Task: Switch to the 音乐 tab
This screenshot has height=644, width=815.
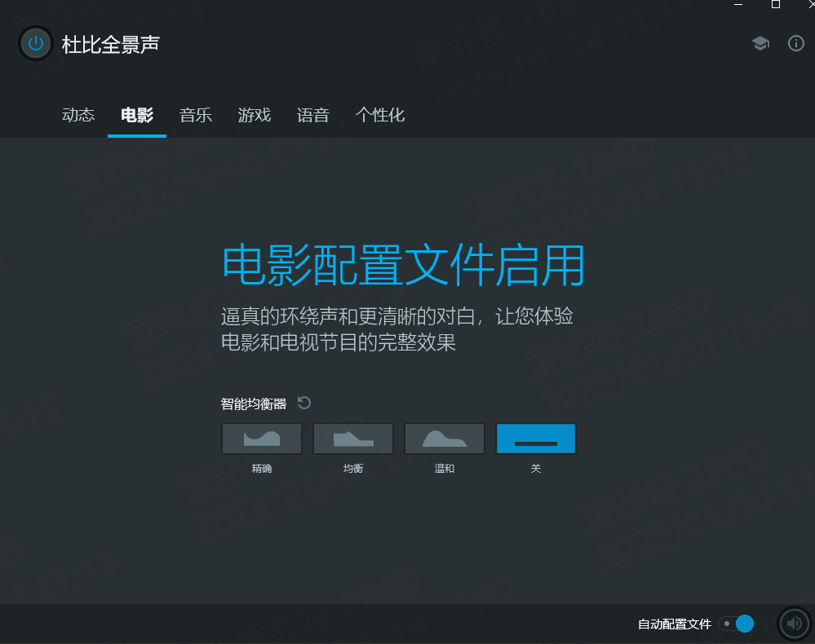Action: point(196,115)
